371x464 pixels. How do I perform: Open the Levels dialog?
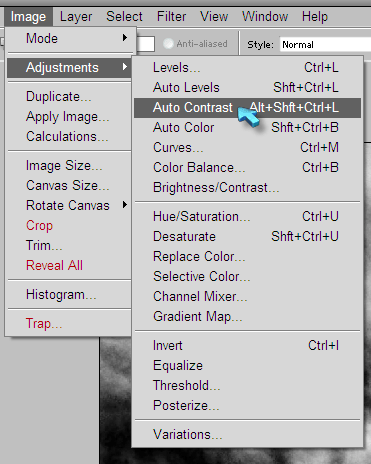247,68
